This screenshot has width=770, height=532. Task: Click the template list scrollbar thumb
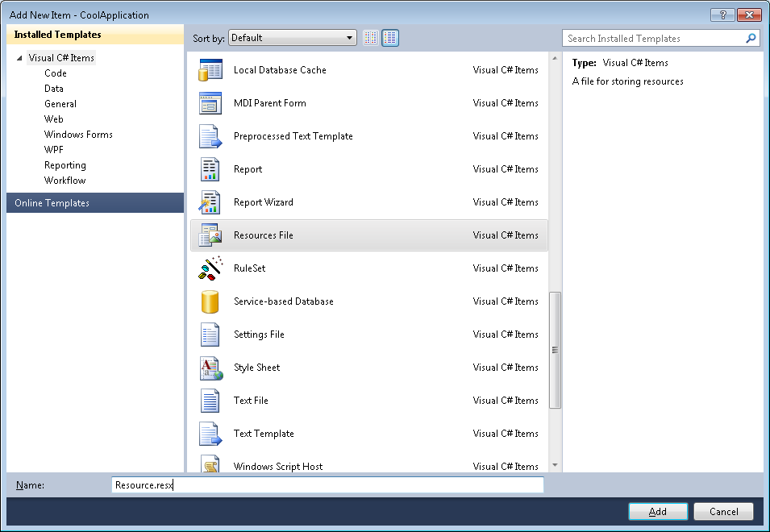[x=555, y=350]
